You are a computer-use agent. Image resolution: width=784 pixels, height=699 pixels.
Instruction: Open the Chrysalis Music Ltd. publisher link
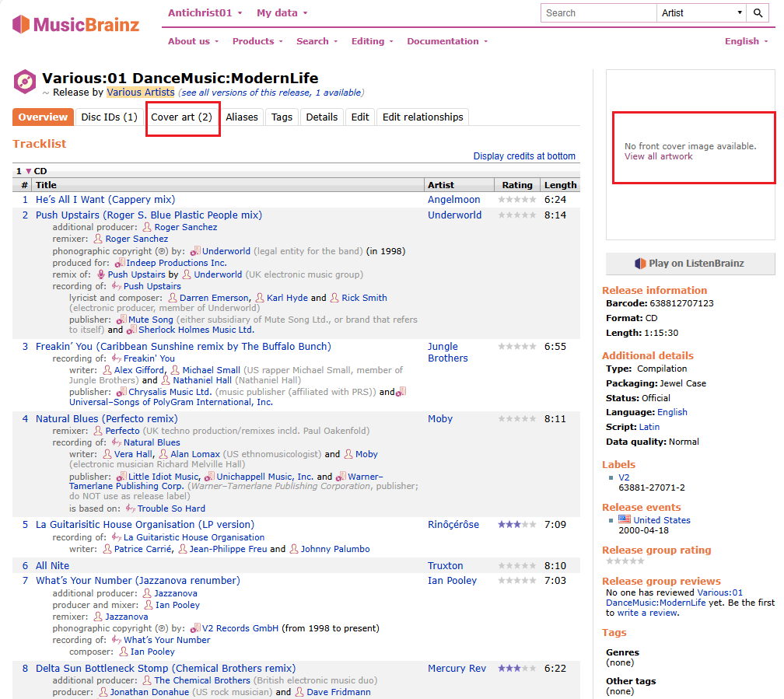pyautogui.click(x=170, y=392)
